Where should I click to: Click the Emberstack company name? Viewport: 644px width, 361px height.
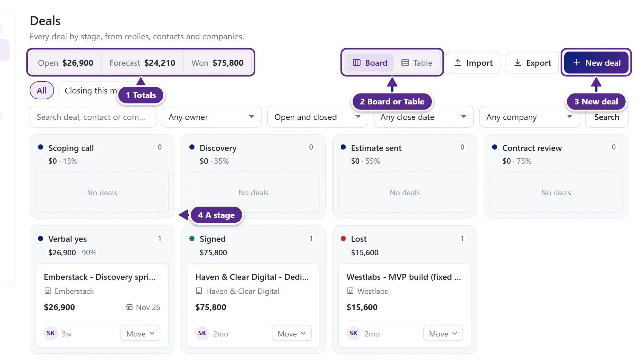point(74,291)
